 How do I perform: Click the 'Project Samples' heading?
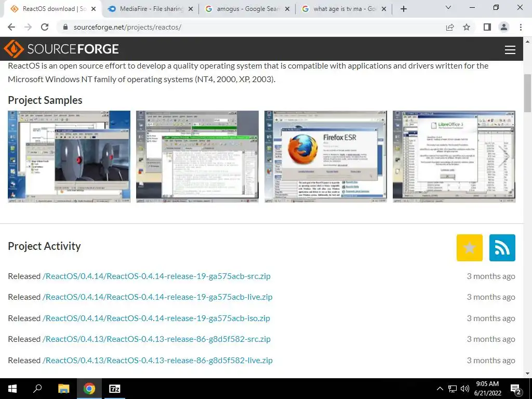click(45, 100)
